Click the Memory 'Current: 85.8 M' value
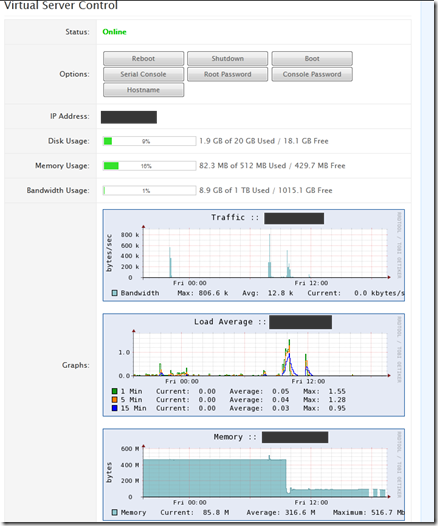 point(195,512)
